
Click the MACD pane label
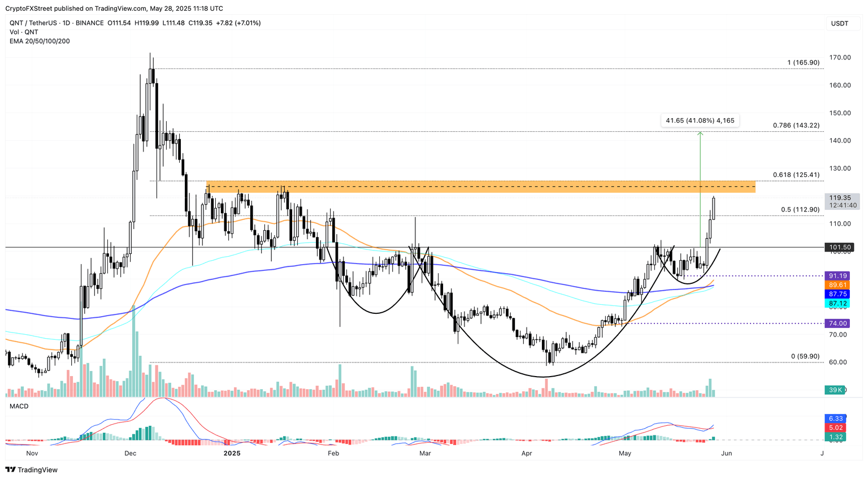[19, 406]
